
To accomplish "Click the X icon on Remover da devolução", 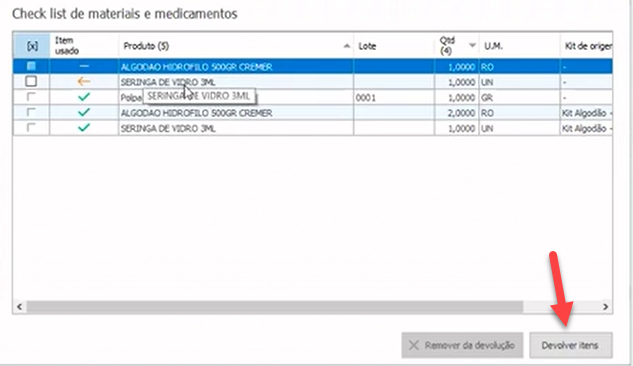I will tap(414, 345).
